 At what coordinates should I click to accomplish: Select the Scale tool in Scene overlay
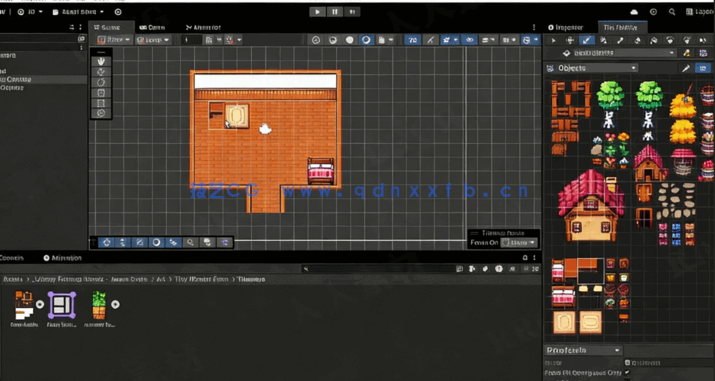(101, 93)
